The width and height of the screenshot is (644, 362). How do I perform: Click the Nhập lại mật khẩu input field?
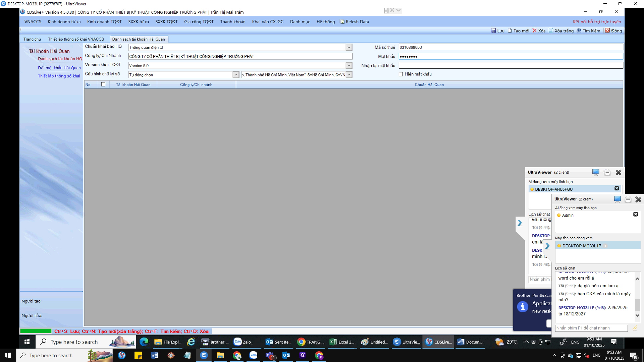click(511, 65)
